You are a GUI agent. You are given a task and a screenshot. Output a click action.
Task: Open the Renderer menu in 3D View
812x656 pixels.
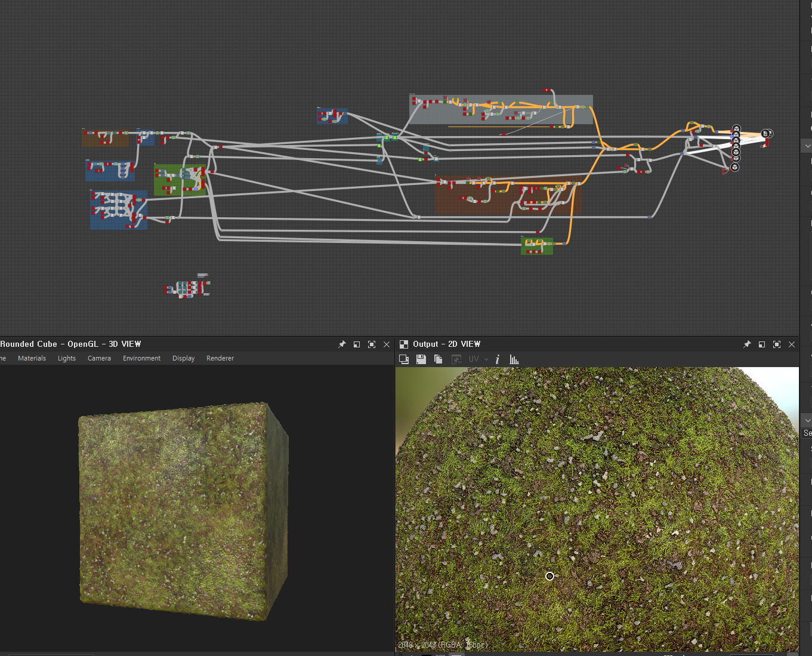pos(220,358)
